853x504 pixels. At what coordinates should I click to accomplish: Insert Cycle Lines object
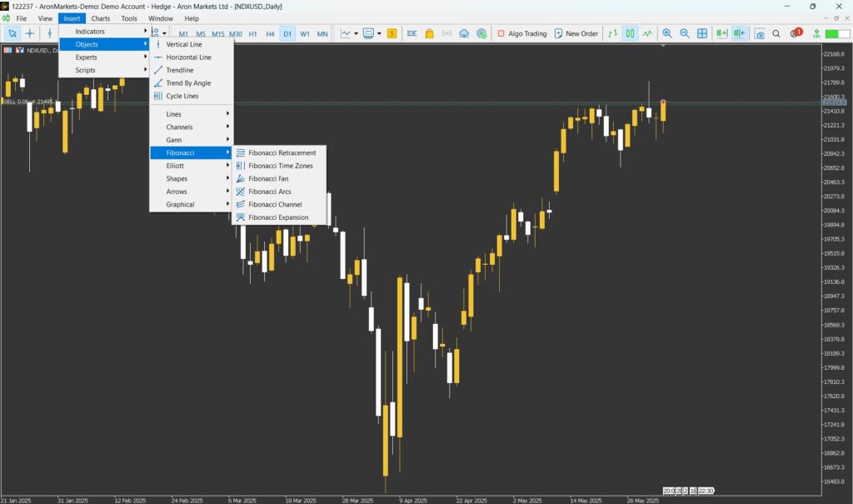pos(191,96)
